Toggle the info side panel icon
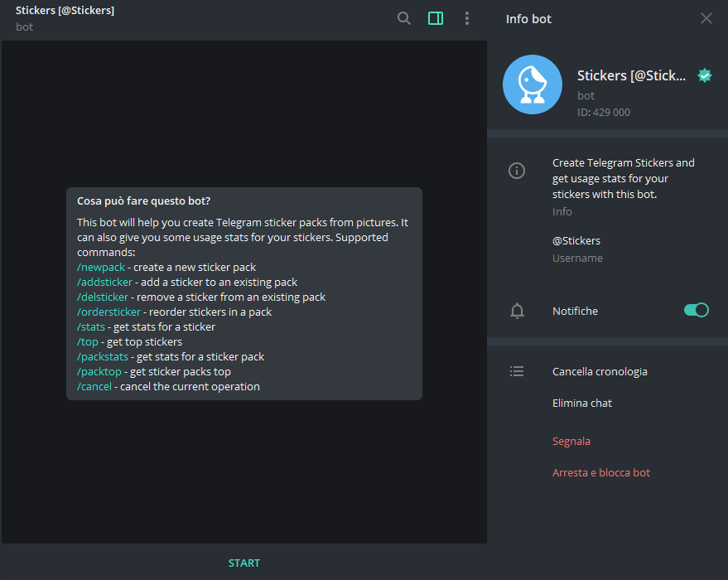The width and height of the screenshot is (728, 580). [x=436, y=18]
